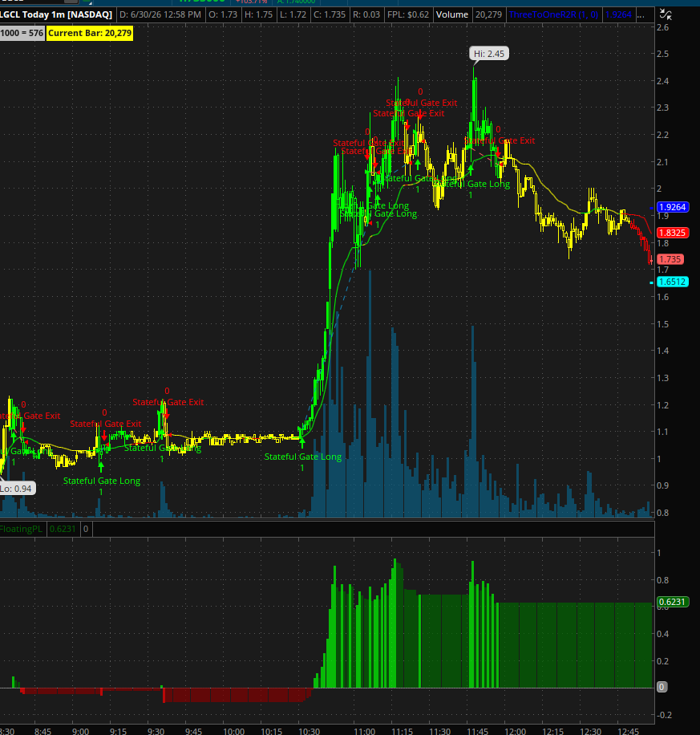Click the FloatingPL study label
Viewport: 700px width, 735px height.
coord(22,529)
